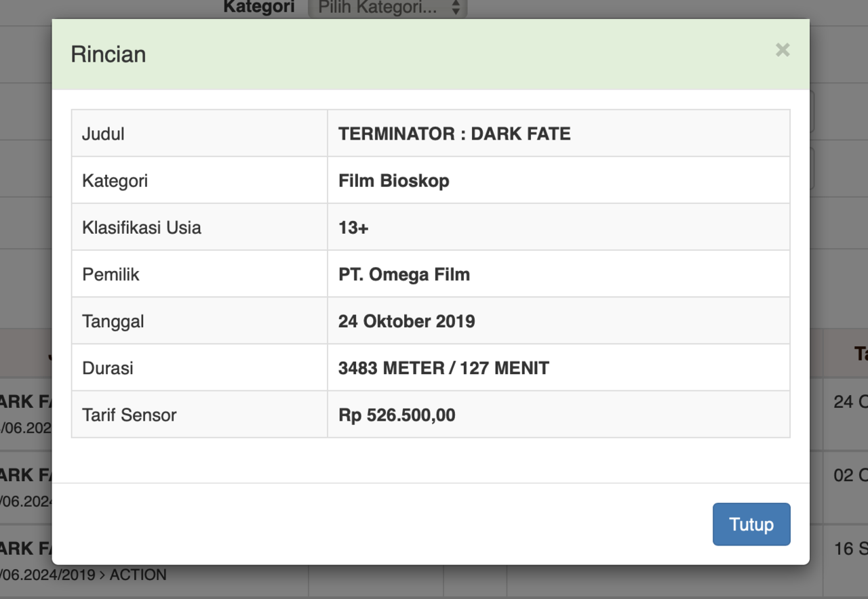Screen dimensions: 868x599
Task: Click the Rincian dialog title
Action: 108,54
